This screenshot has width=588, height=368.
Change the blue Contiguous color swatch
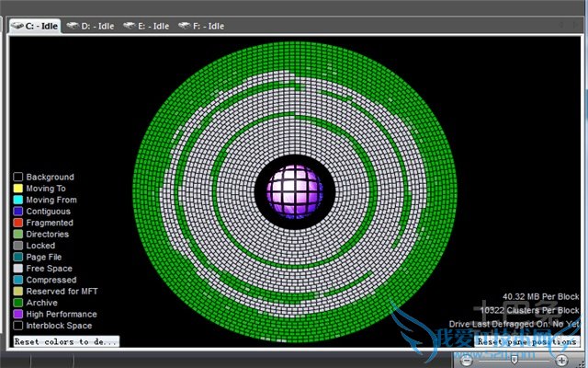pos(17,212)
